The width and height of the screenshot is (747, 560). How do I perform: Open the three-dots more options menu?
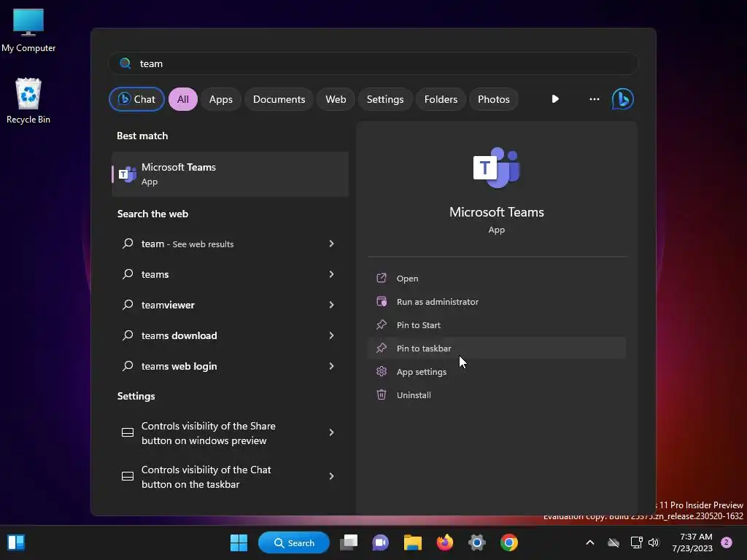(x=594, y=99)
